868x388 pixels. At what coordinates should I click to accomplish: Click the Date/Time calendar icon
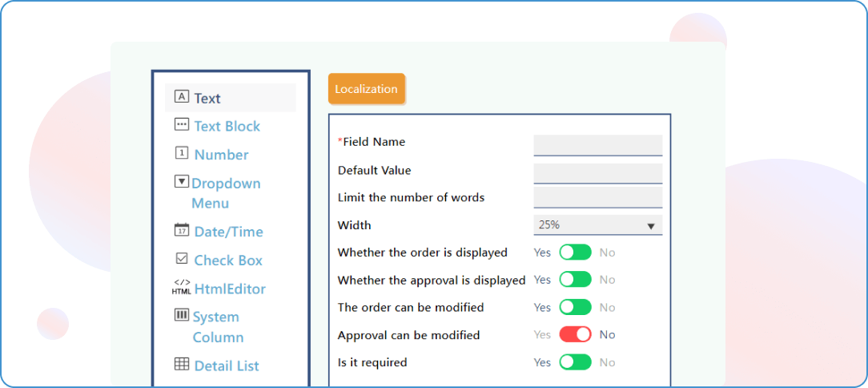click(182, 231)
